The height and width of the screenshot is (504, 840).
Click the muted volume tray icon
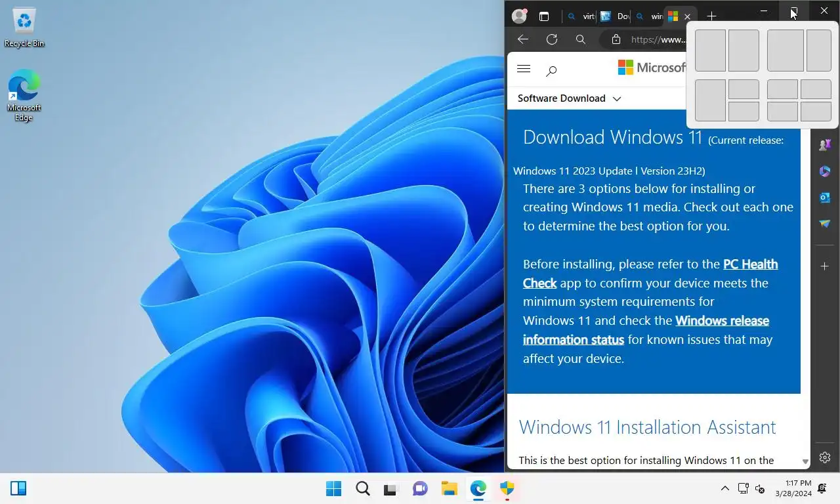[x=760, y=488]
